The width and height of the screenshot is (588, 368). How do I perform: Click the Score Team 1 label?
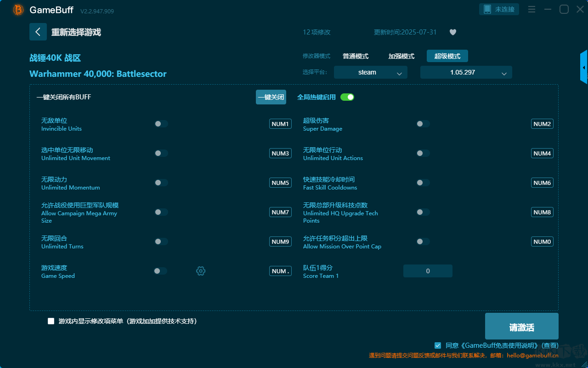coord(321,276)
